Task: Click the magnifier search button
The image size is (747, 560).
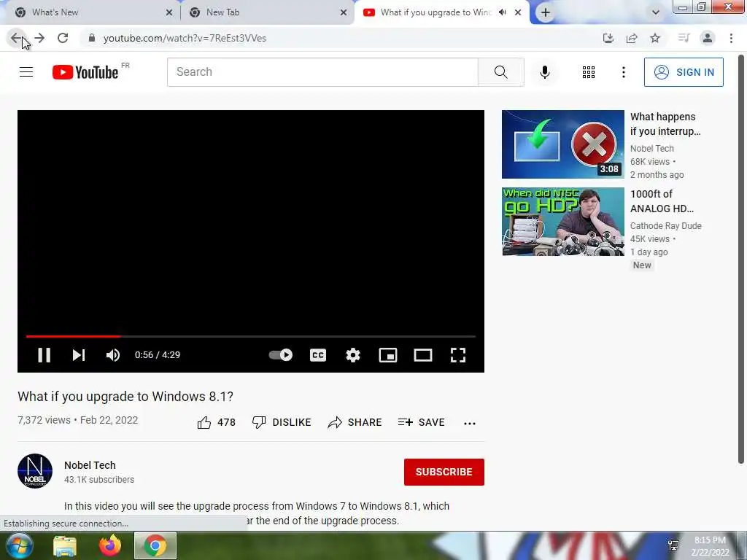Action: [500, 72]
